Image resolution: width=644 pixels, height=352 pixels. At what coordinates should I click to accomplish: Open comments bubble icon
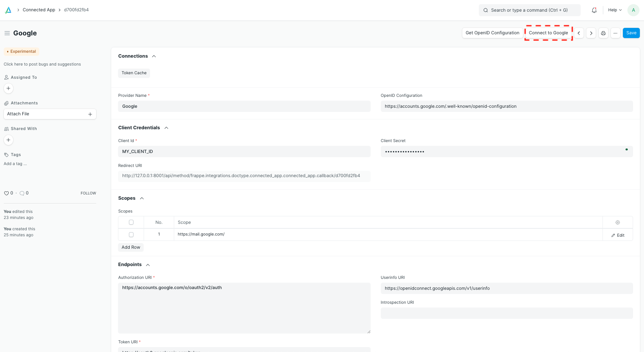[22, 193]
